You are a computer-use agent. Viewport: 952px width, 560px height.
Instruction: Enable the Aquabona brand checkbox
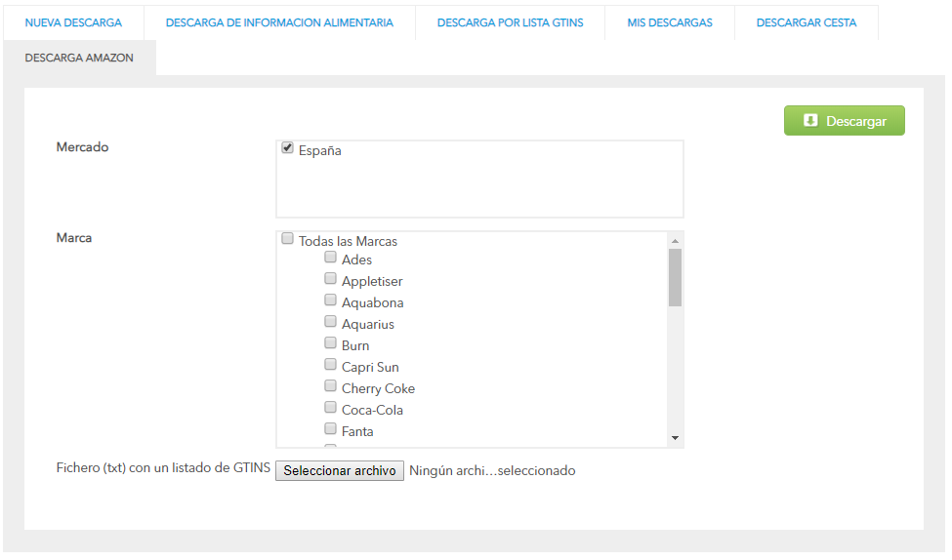[330, 300]
